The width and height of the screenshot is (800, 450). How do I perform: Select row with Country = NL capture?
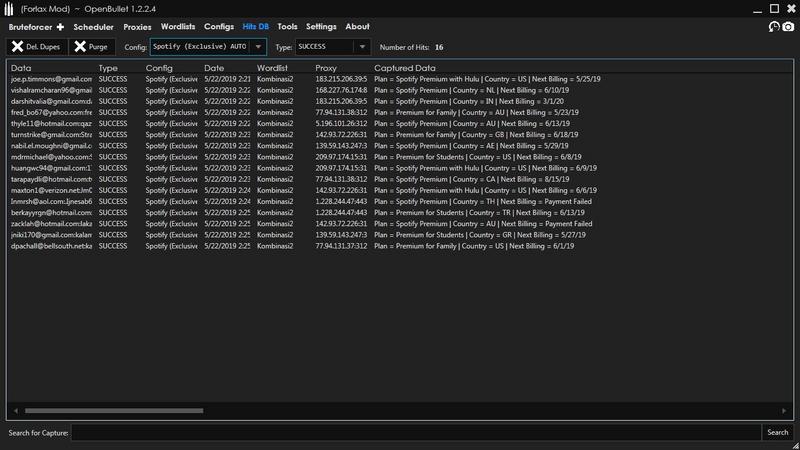pyautogui.click(x=400, y=90)
